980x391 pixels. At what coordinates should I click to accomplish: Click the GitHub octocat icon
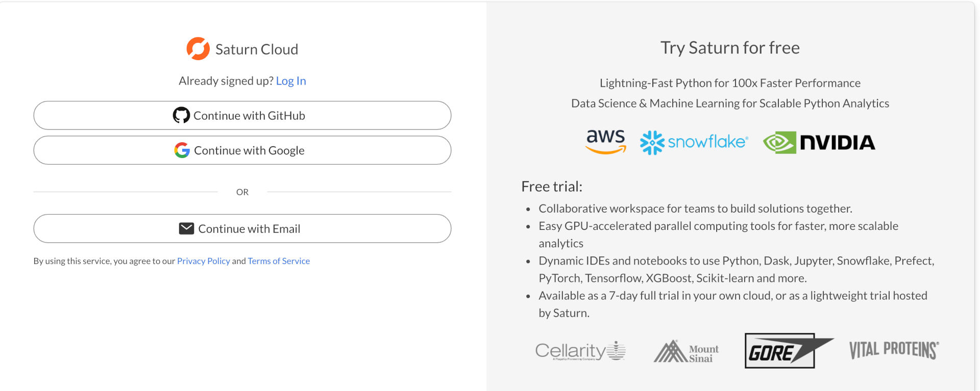coord(181,115)
